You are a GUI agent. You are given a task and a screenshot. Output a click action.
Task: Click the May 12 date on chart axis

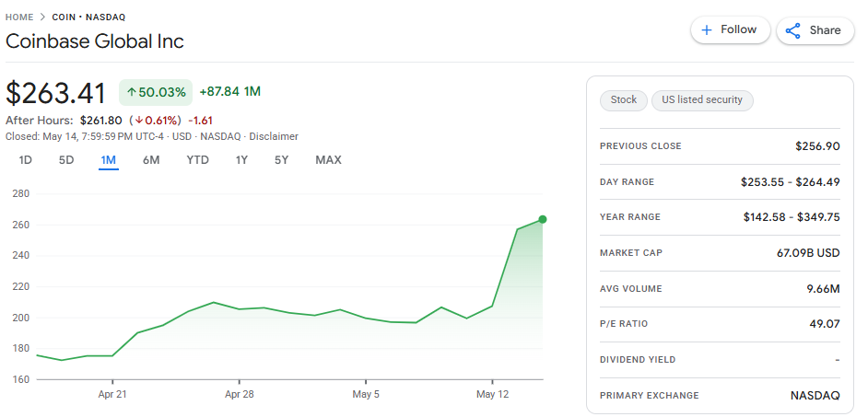click(x=493, y=396)
